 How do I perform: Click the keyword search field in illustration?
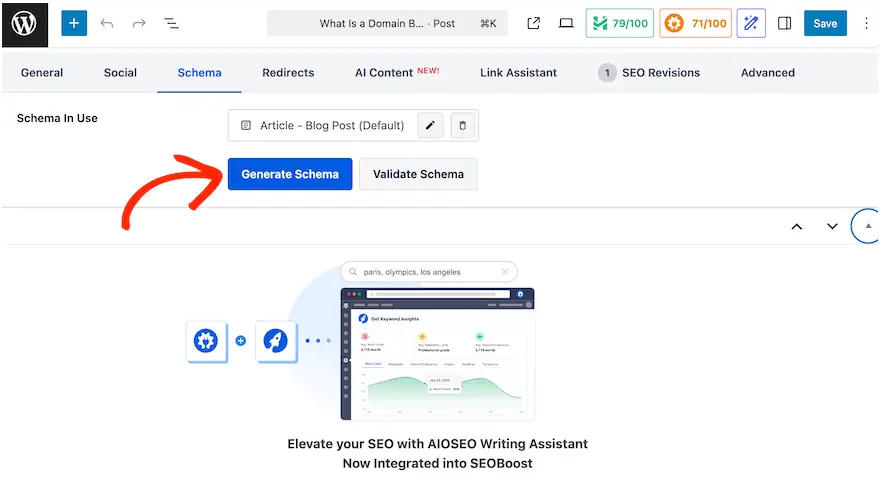(429, 272)
